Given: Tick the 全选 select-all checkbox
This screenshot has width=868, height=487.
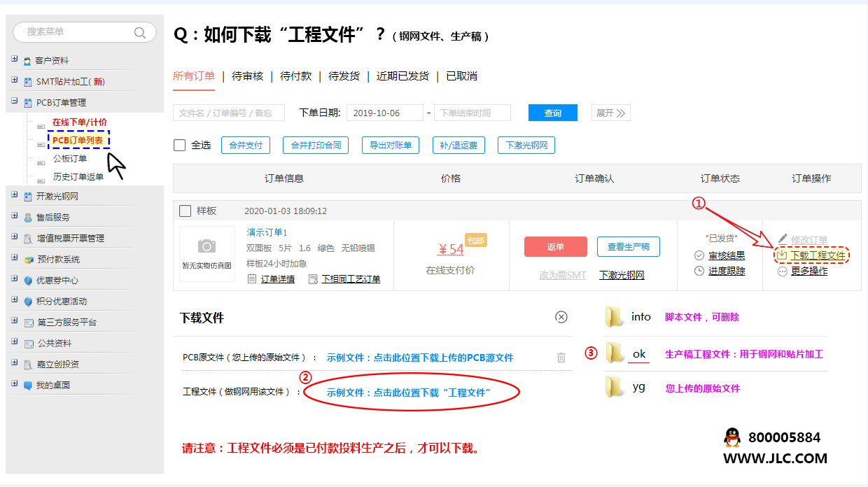Looking at the screenshot, I should point(180,145).
